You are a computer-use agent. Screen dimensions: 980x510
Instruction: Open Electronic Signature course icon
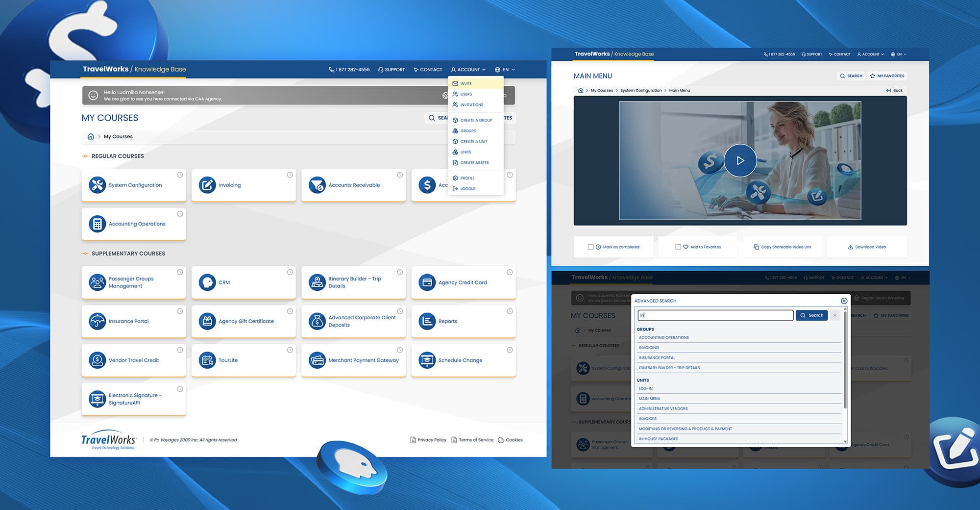97,399
